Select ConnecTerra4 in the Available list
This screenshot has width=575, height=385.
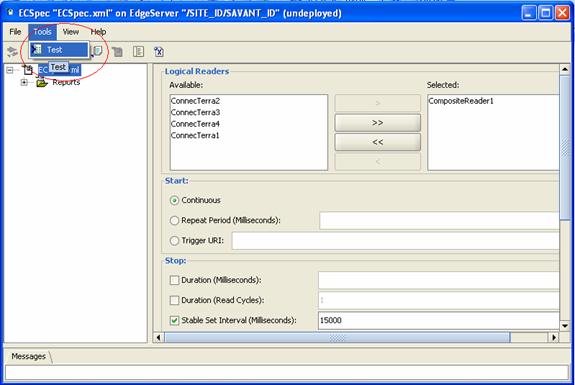point(195,124)
